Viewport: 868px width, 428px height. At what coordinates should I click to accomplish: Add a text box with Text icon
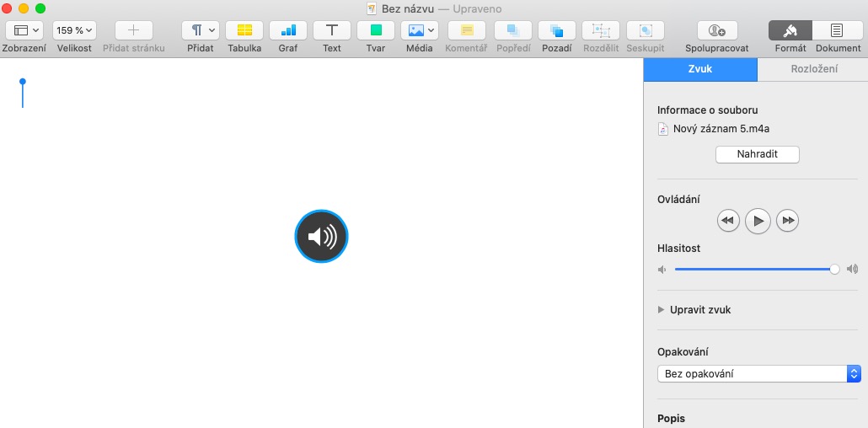tap(331, 30)
